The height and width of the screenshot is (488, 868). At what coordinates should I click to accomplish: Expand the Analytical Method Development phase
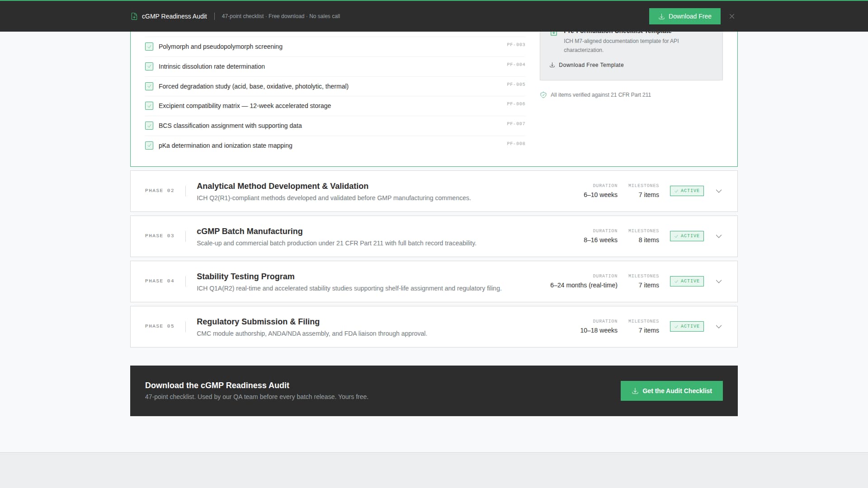pyautogui.click(x=718, y=191)
